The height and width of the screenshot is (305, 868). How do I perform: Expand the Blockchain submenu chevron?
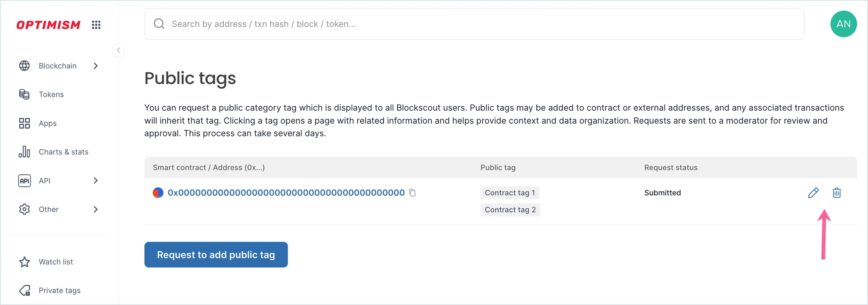96,66
